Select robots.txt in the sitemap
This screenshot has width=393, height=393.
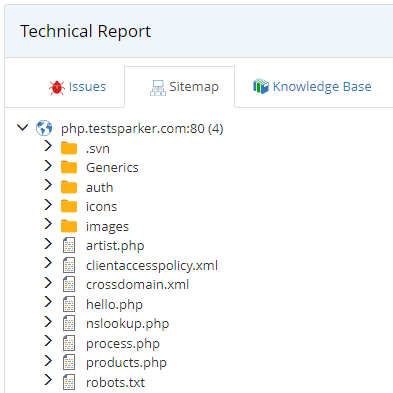(115, 383)
